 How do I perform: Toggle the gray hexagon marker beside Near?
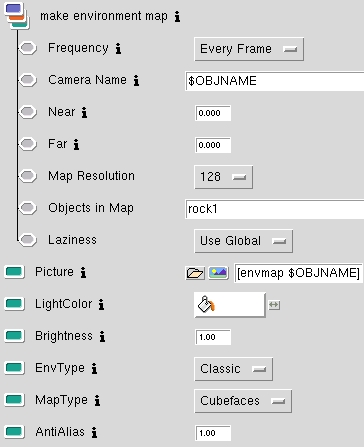pyautogui.click(x=28, y=112)
